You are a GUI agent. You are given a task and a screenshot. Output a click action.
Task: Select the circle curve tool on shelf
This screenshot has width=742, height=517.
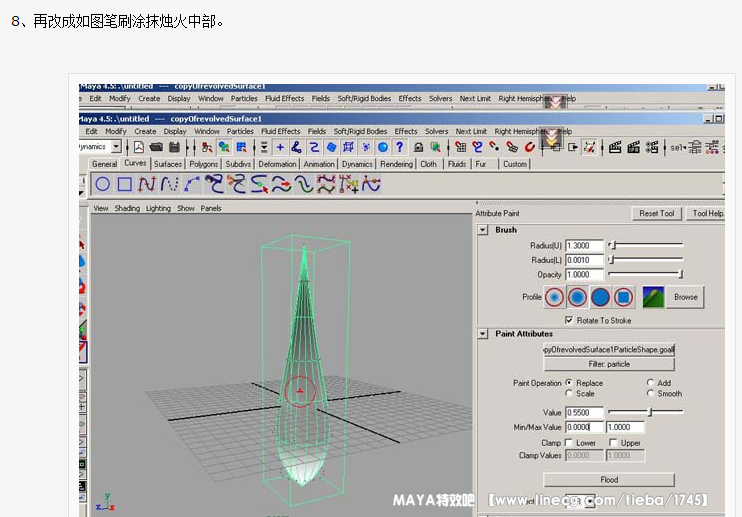102,184
